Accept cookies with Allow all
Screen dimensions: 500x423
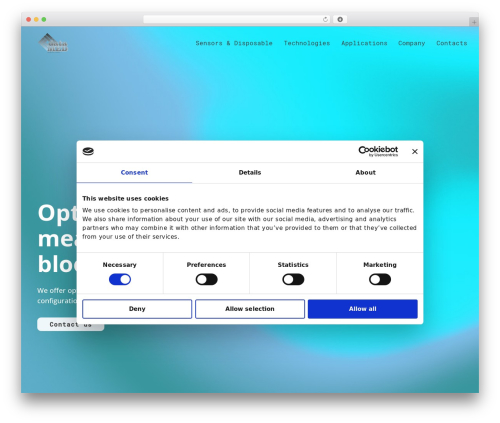[x=363, y=309]
